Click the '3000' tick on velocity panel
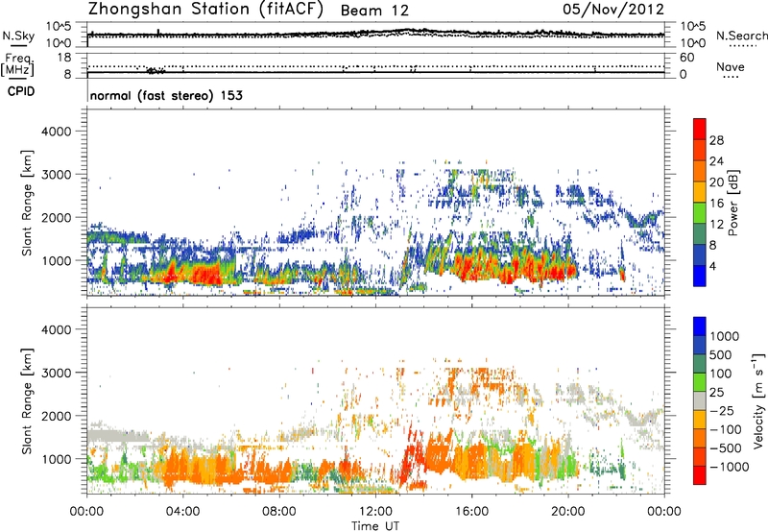768x532 pixels. (56, 373)
